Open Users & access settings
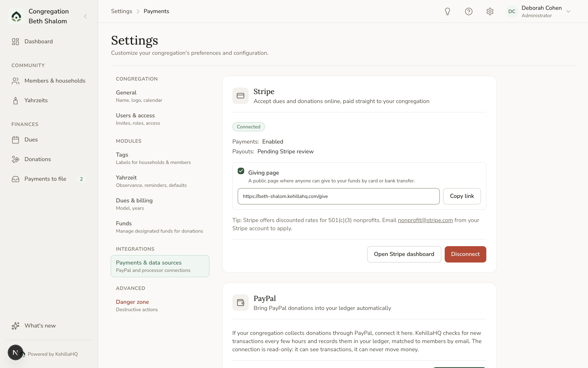Image resolution: width=588 pixels, height=368 pixels. click(160, 119)
